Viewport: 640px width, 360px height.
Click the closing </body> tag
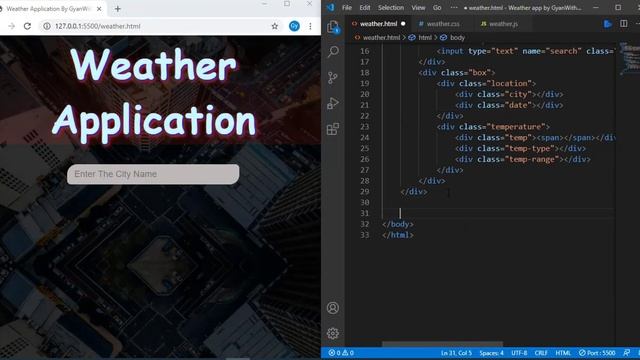[398, 224]
